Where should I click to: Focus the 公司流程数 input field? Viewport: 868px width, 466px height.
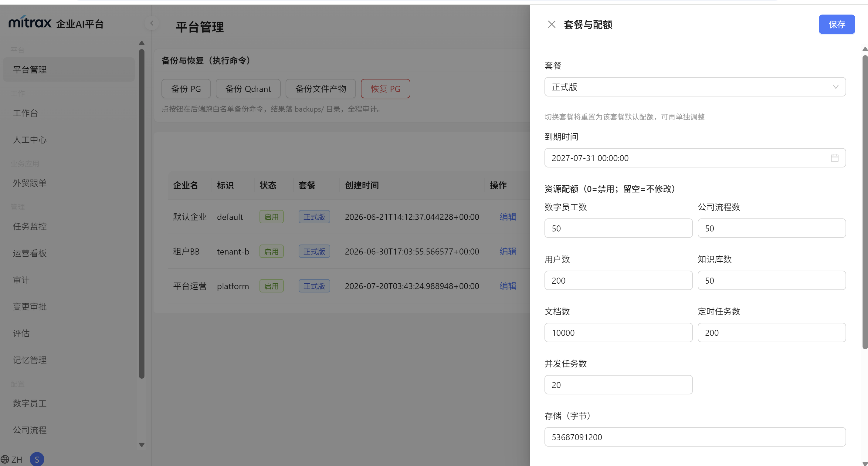pyautogui.click(x=771, y=228)
